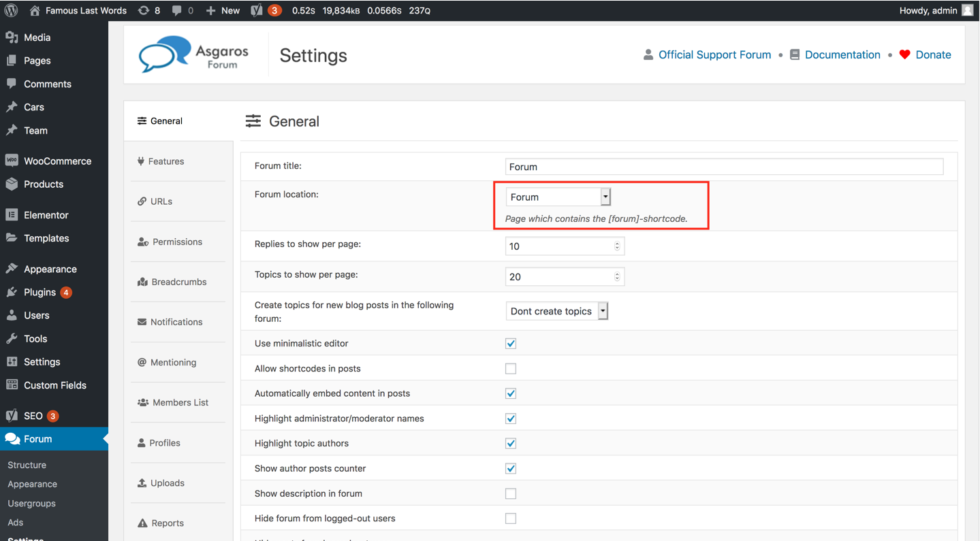Viewport: 980px width, 541px height.
Task: Open the New menu in the admin bar
Action: (x=223, y=10)
